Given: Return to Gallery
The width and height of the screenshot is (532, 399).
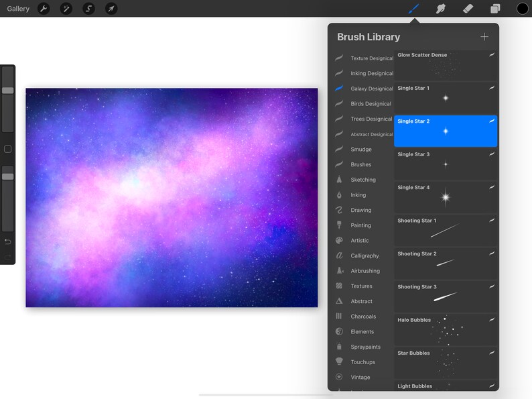Looking at the screenshot, I should point(18,9).
